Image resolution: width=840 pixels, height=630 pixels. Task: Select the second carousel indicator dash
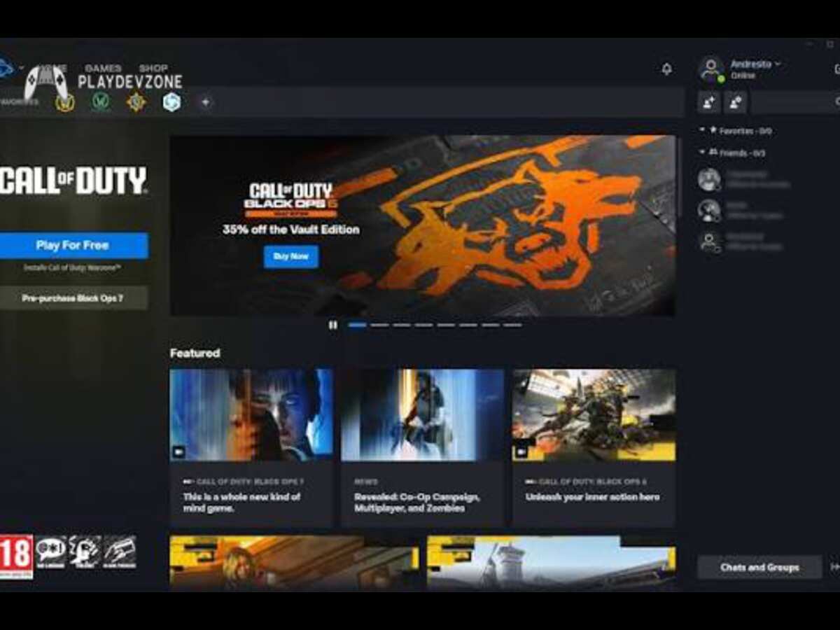(379, 325)
